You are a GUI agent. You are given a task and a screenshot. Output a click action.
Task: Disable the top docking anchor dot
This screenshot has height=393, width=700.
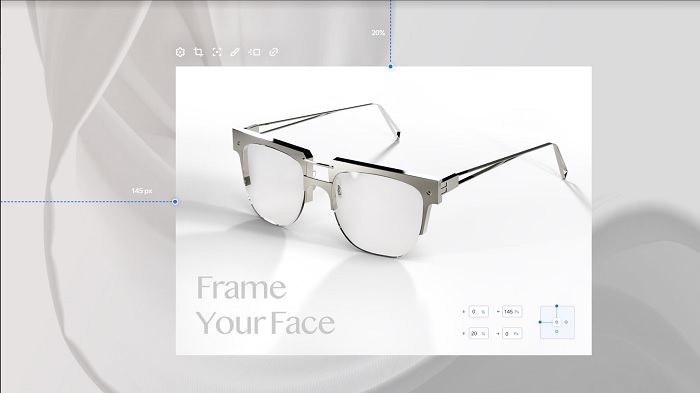point(556,306)
